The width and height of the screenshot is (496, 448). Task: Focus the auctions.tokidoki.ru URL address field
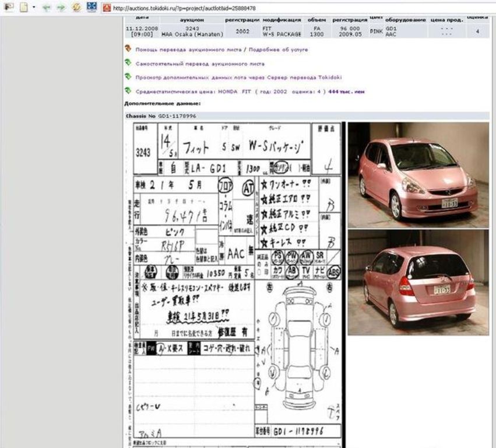tap(297, 8)
